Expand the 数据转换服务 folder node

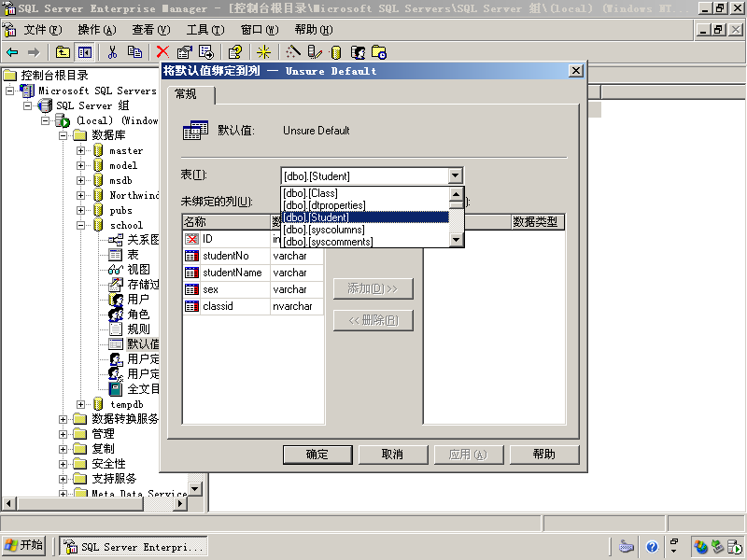63,419
